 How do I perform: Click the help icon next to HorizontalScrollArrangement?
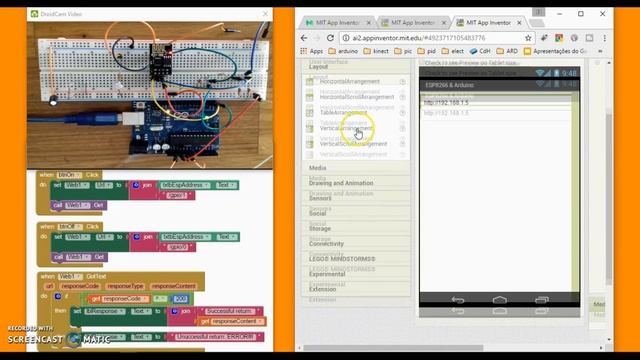402,97
